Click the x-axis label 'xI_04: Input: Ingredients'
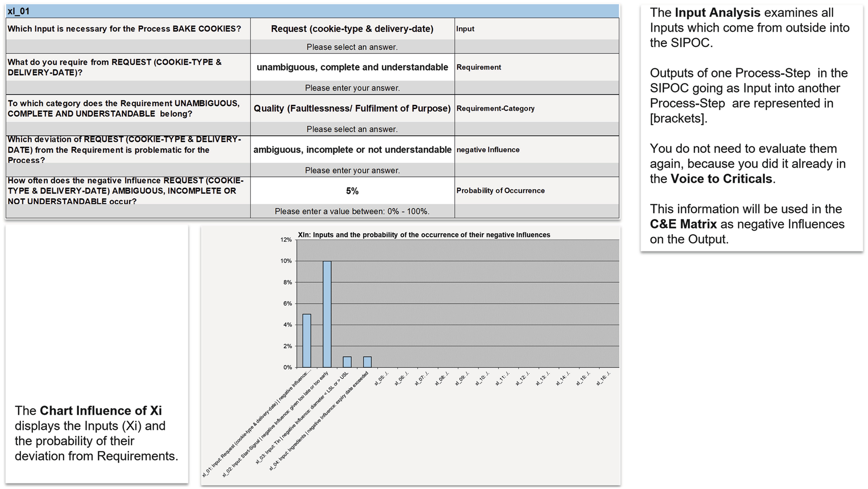 pyautogui.click(x=319, y=421)
